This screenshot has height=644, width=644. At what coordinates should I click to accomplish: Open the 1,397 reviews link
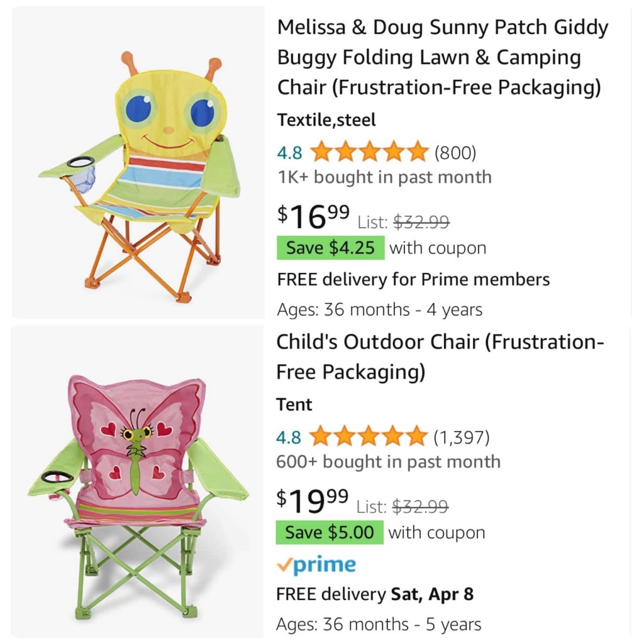click(461, 436)
